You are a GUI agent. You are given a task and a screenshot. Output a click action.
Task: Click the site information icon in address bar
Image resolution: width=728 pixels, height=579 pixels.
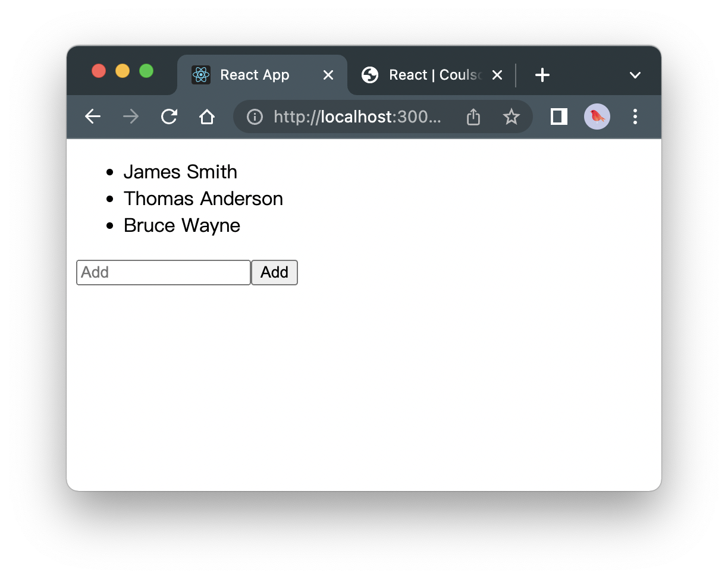point(254,117)
